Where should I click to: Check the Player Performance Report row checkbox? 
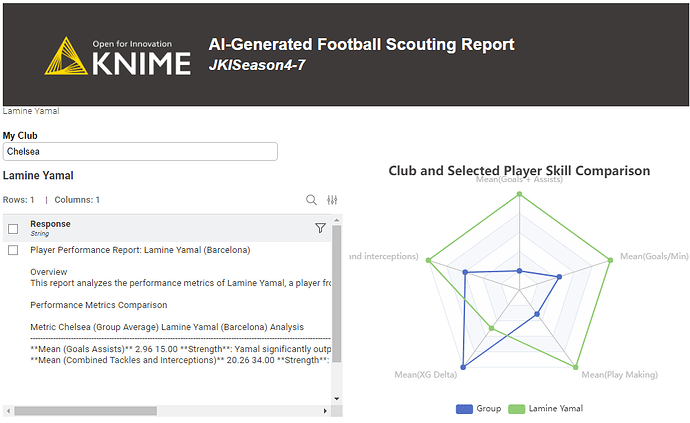13,250
